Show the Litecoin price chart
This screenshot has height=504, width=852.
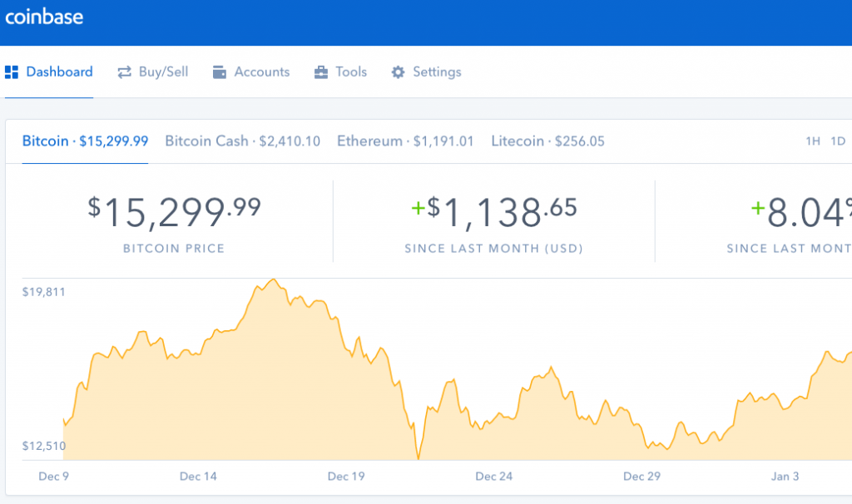(547, 141)
